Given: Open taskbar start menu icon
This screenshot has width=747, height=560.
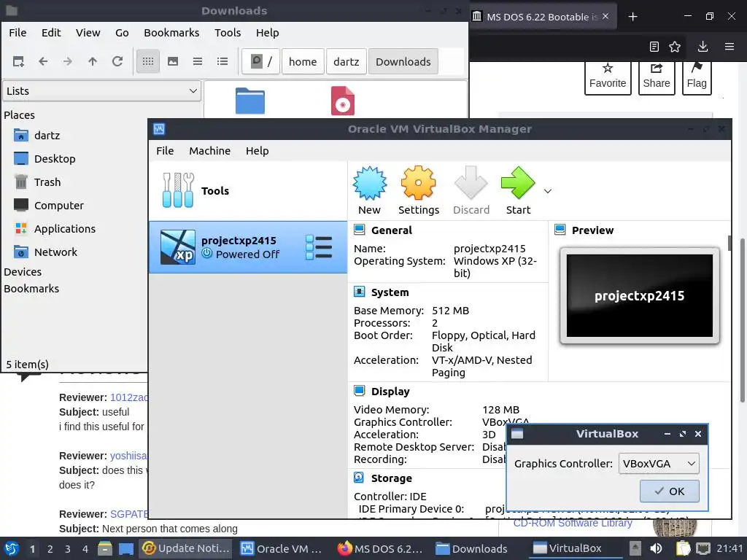Looking at the screenshot, I should coord(12,548).
